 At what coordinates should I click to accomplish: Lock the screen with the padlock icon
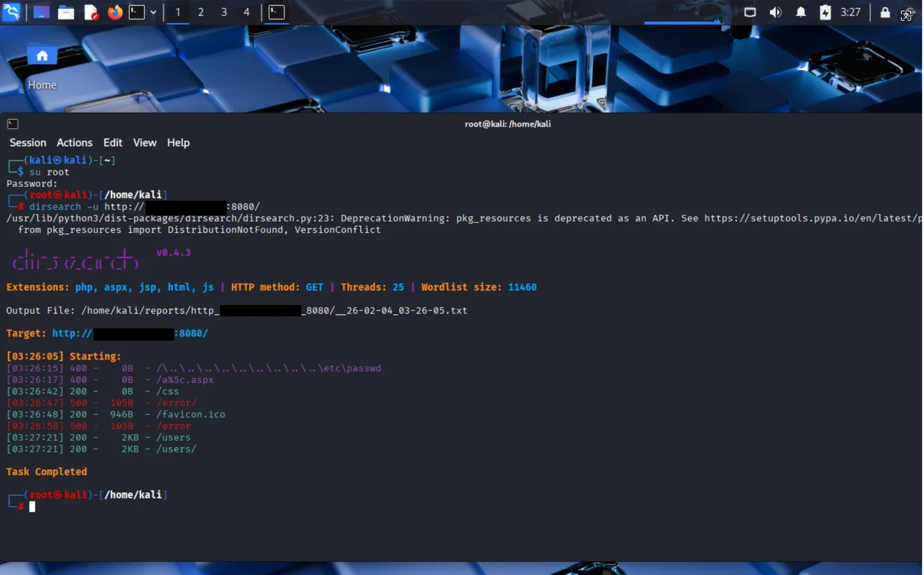[x=885, y=12]
